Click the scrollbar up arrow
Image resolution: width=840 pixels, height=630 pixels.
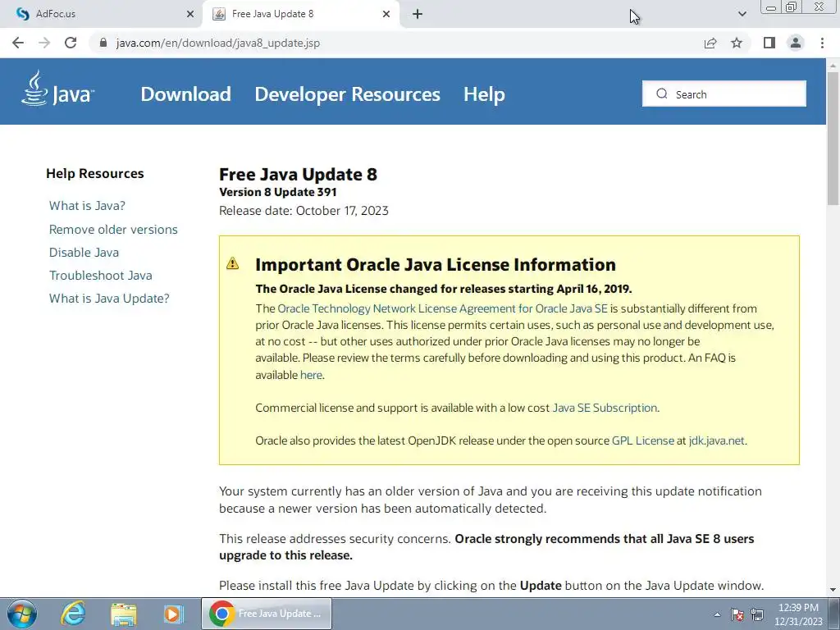point(833,65)
